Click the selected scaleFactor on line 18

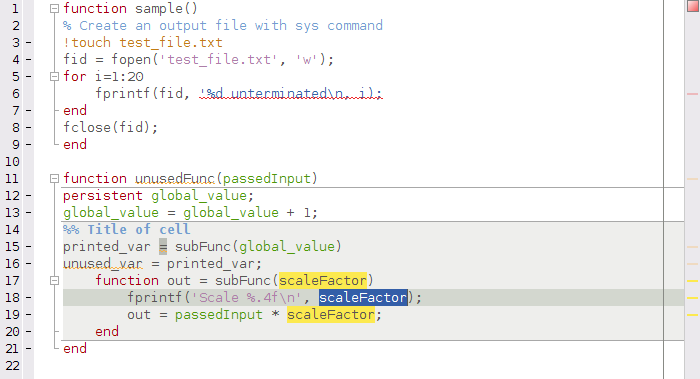[x=363, y=297]
